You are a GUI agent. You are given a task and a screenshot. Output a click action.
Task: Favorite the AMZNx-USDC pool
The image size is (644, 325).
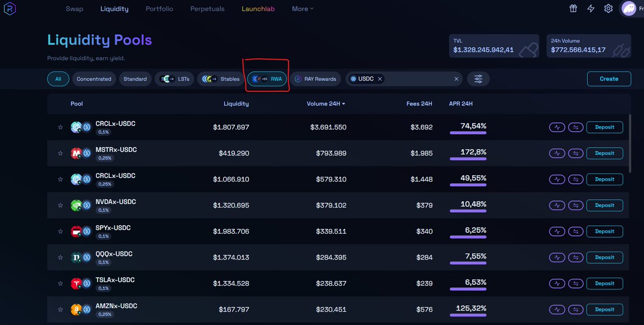tap(60, 309)
